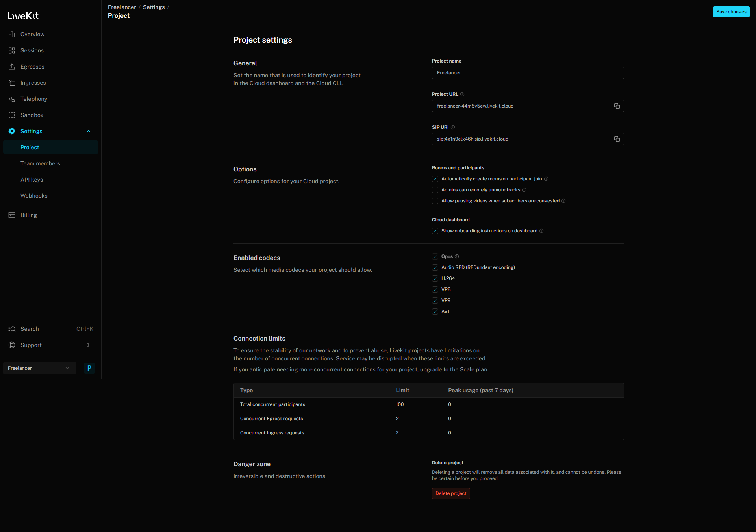Click the Opus codec checkbox
Image resolution: width=756 pixels, height=532 pixels.
435,256
